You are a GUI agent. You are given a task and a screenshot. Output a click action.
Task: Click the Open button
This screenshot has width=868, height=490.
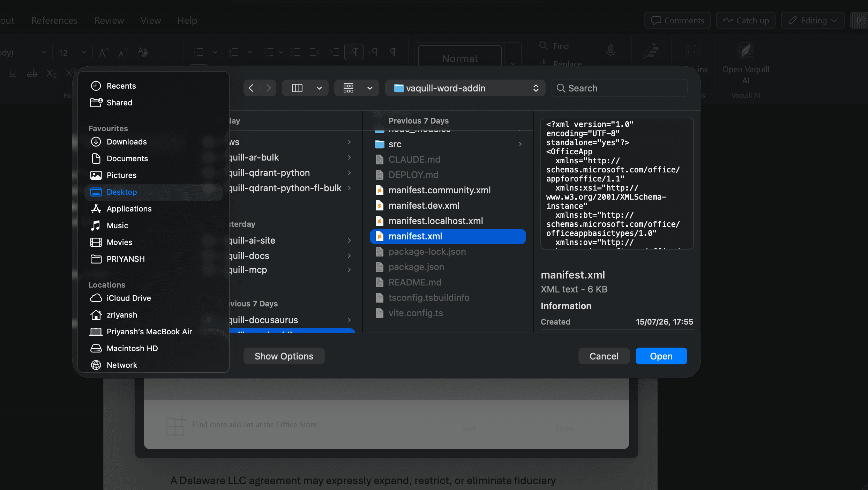click(661, 356)
